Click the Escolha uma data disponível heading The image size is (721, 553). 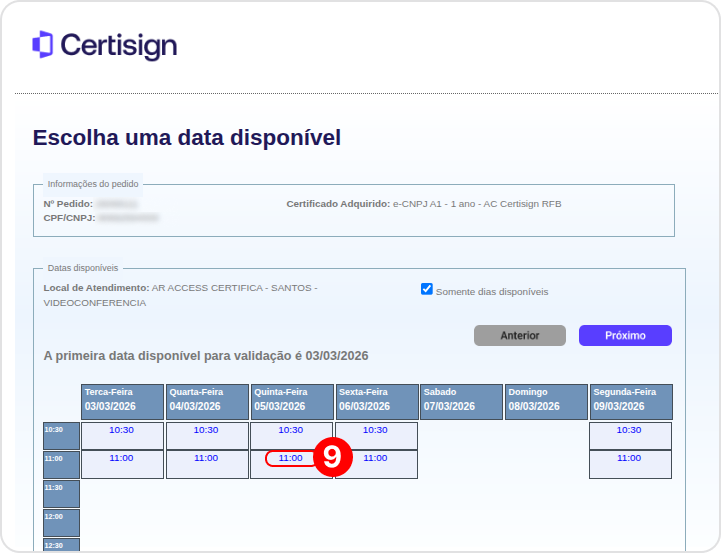pyautogui.click(x=187, y=137)
